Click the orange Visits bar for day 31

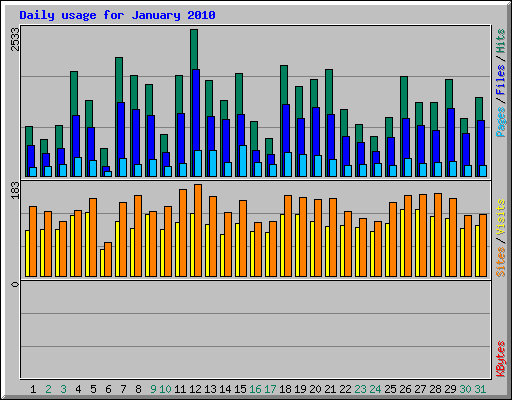[483, 245]
